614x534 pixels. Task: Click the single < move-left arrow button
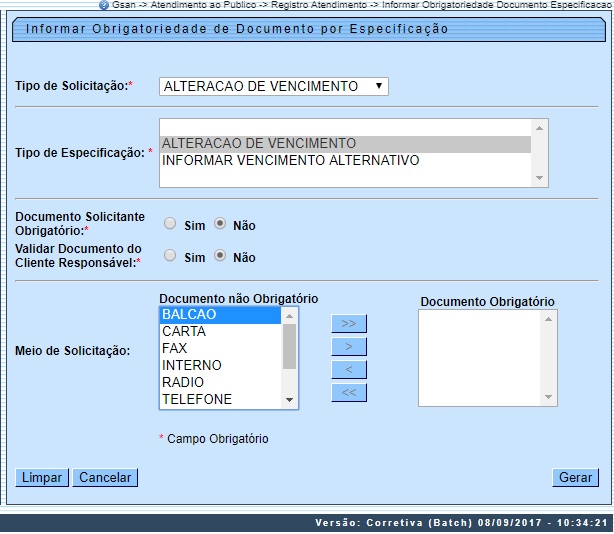click(349, 369)
